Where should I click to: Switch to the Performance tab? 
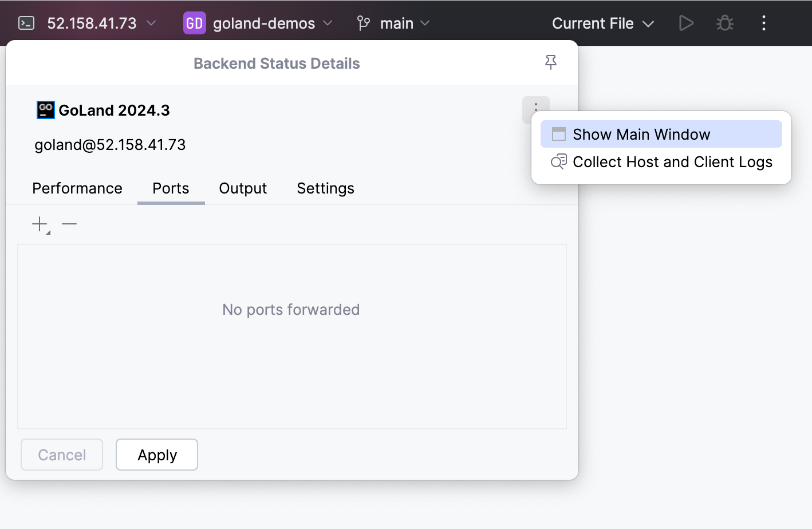(x=77, y=188)
